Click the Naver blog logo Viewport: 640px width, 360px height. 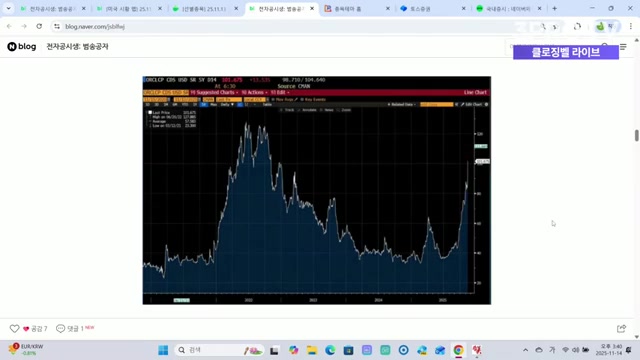(22, 47)
